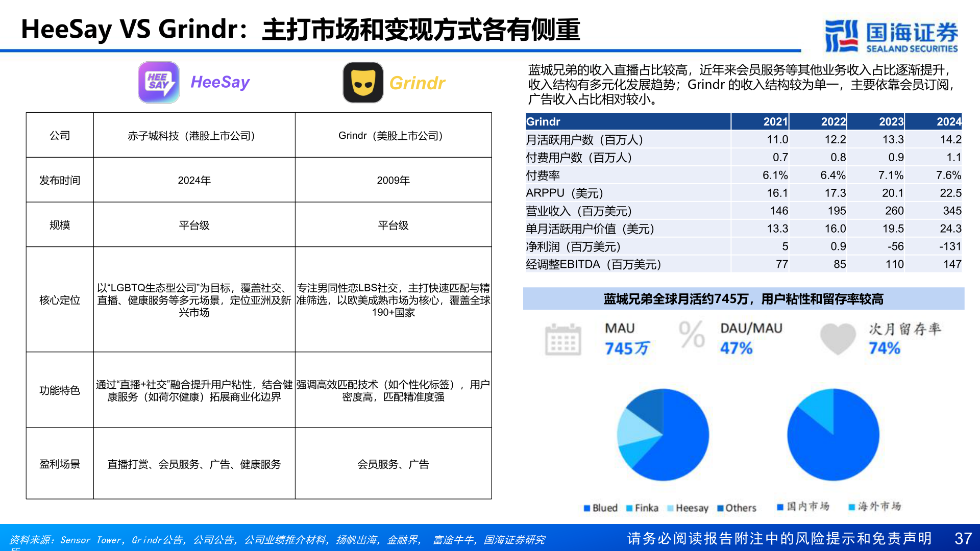Click the 蓝城兄弟 revenue description paragraph

741,84
